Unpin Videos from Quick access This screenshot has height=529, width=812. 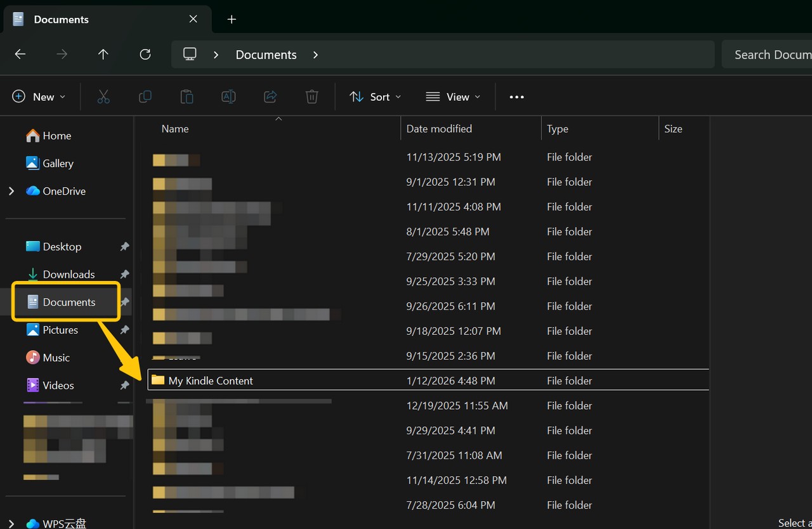124,385
